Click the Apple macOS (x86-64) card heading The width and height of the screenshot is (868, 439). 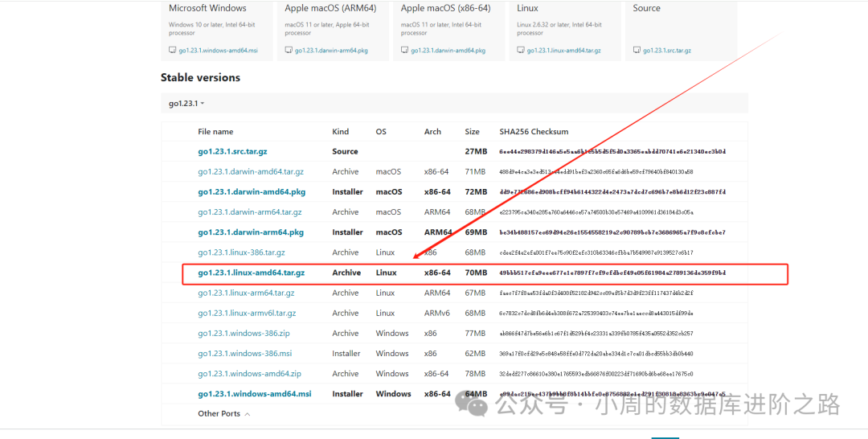click(445, 8)
